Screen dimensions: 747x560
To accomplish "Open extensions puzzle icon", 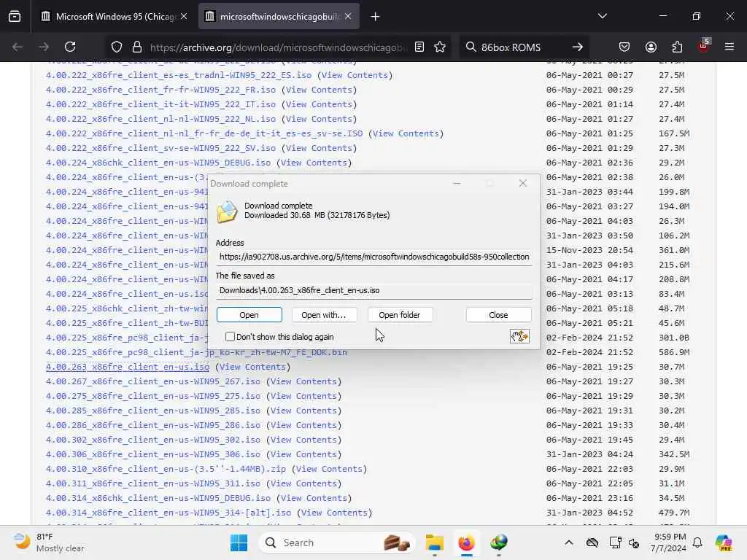I will (x=677, y=47).
